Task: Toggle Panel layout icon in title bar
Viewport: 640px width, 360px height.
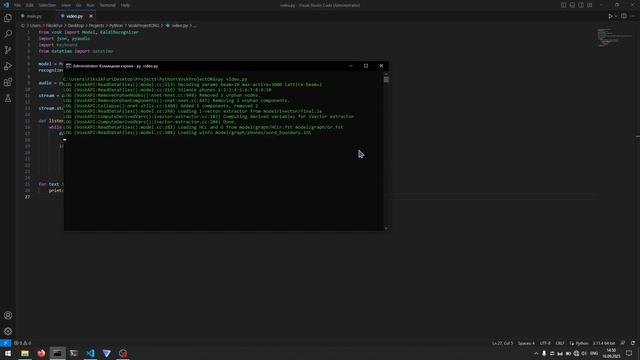Action: coord(572,5)
